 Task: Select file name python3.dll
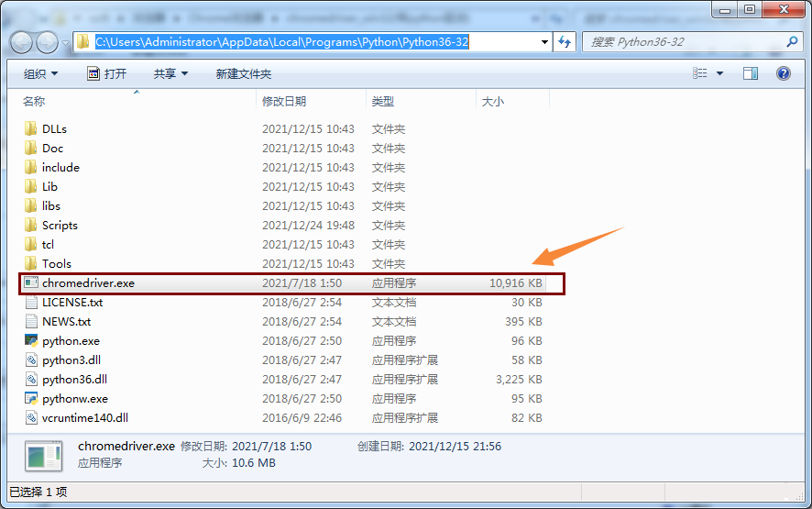[71, 360]
